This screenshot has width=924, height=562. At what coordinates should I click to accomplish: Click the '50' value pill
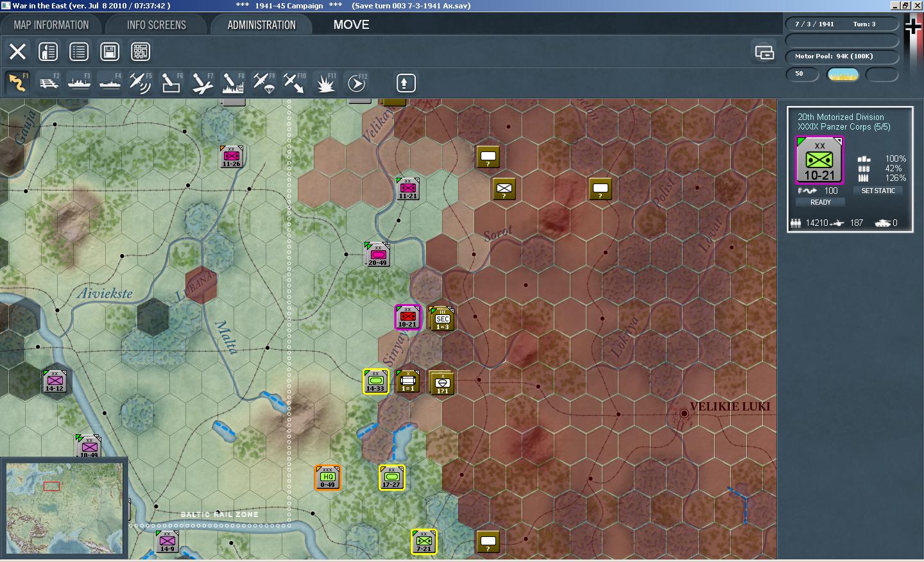[803, 74]
